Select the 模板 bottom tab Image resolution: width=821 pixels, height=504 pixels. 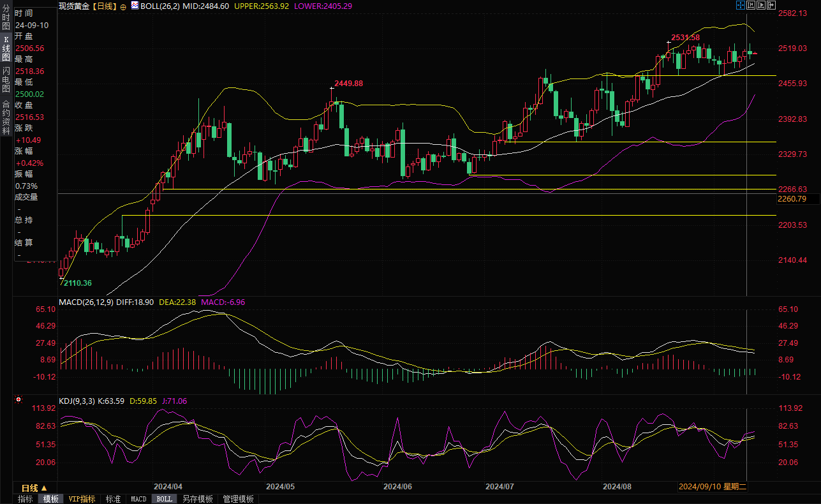[51, 499]
